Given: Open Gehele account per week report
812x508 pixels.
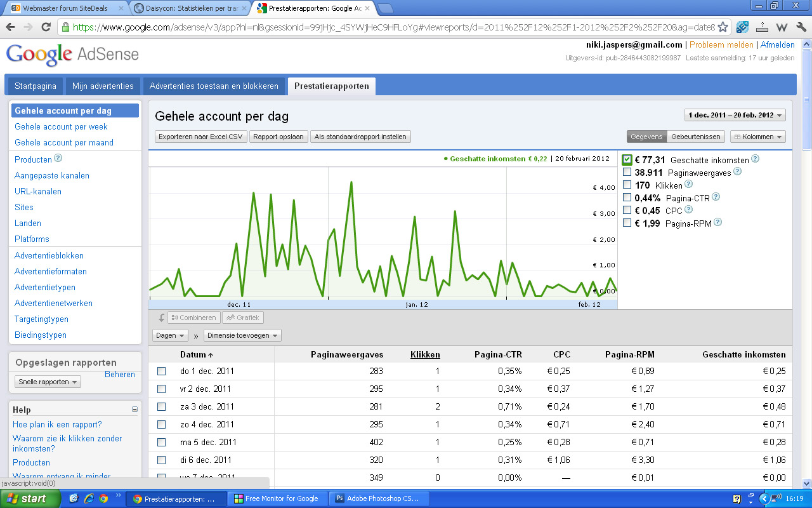Looking at the screenshot, I should coord(61,126).
